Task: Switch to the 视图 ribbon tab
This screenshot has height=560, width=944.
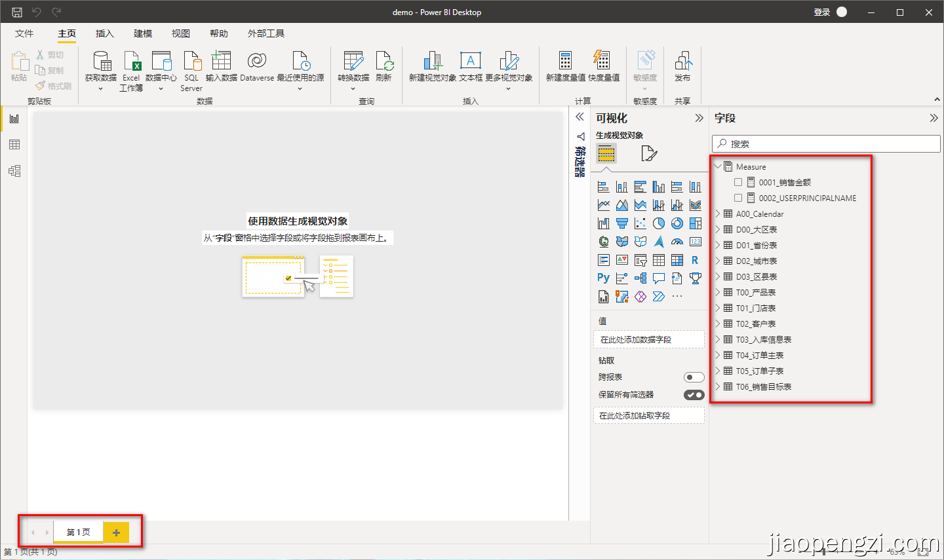Action: [x=181, y=33]
